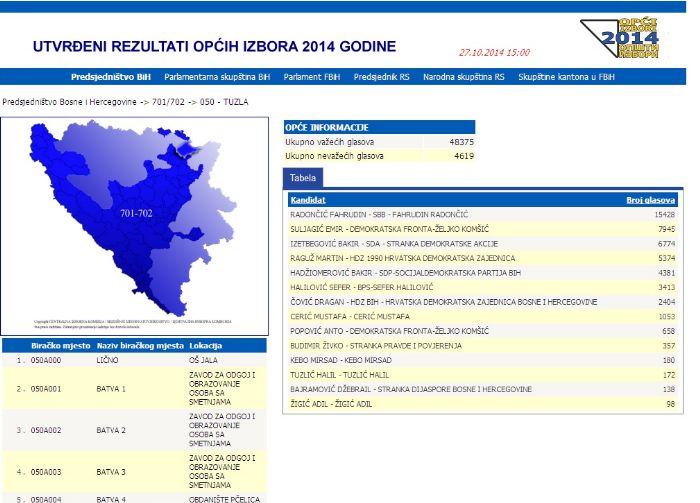Select row Budimir Živko - Stranka pravde
700x503 pixels.
click(483, 345)
